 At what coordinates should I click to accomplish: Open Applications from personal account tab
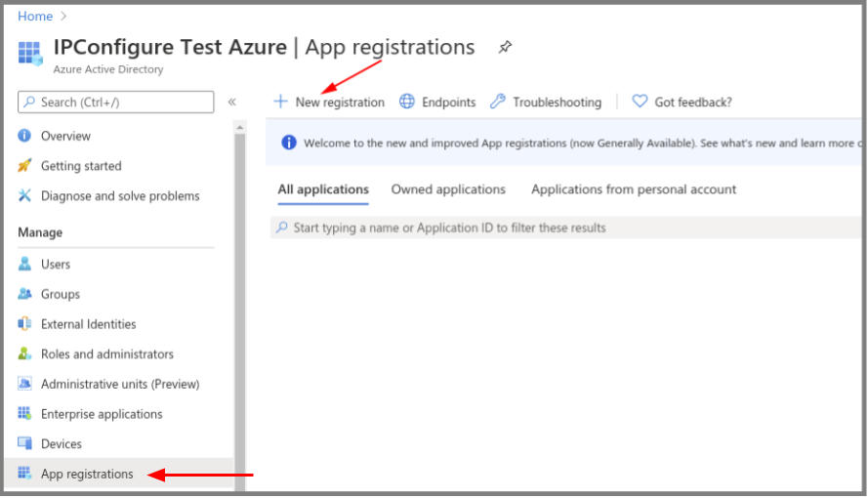tap(634, 189)
